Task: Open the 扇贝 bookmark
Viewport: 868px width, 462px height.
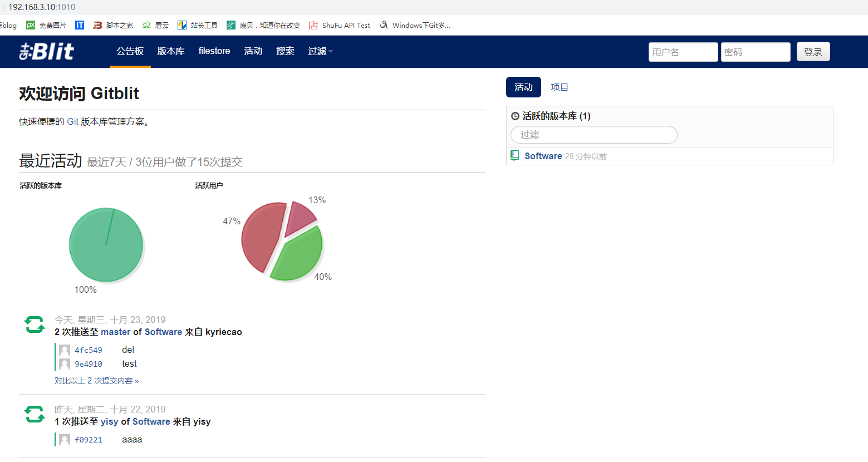Action: click(263, 25)
